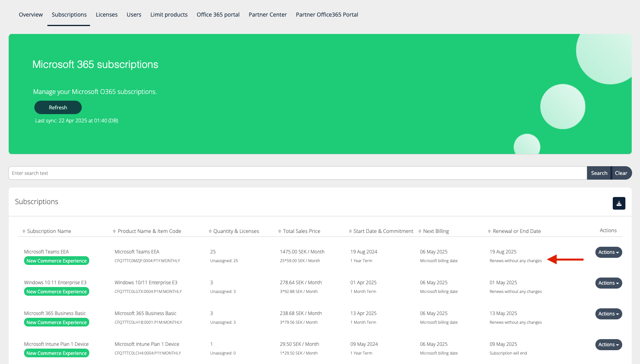Sort by Quantity & Licenses column
This screenshot has height=364, width=640.
pos(236,231)
